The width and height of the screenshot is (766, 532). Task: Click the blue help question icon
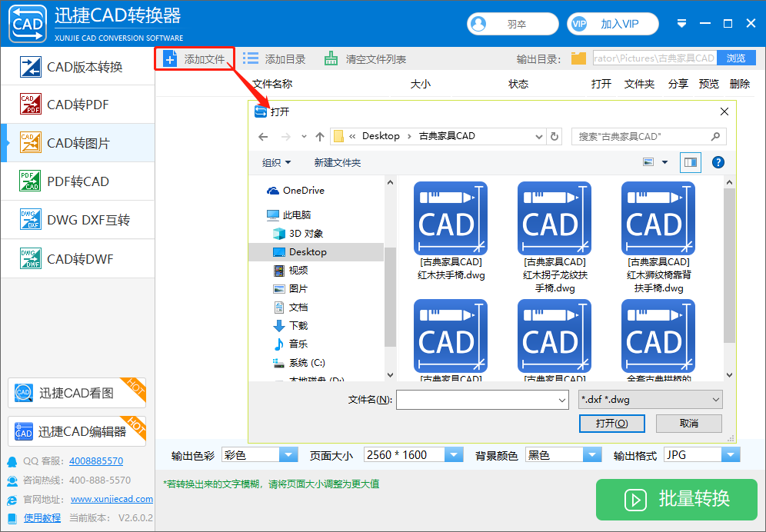pyautogui.click(x=718, y=162)
